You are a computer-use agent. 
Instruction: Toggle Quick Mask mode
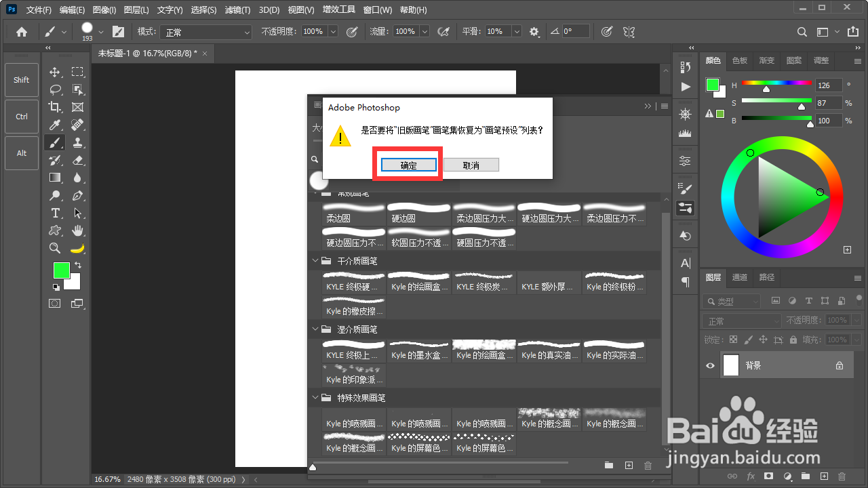tap(55, 304)
